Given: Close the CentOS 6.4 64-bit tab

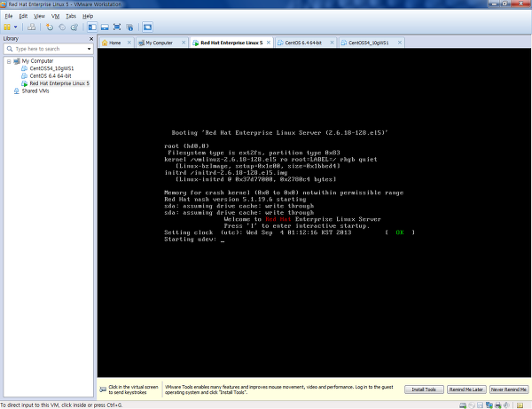Looking at the screenshot, I should (x=332, y=43).
